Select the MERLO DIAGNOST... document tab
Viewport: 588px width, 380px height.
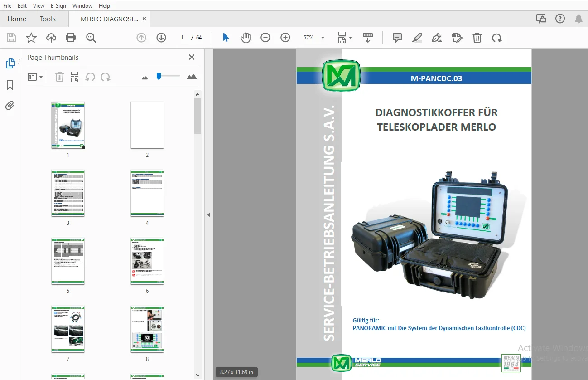[x=109, y=19]
